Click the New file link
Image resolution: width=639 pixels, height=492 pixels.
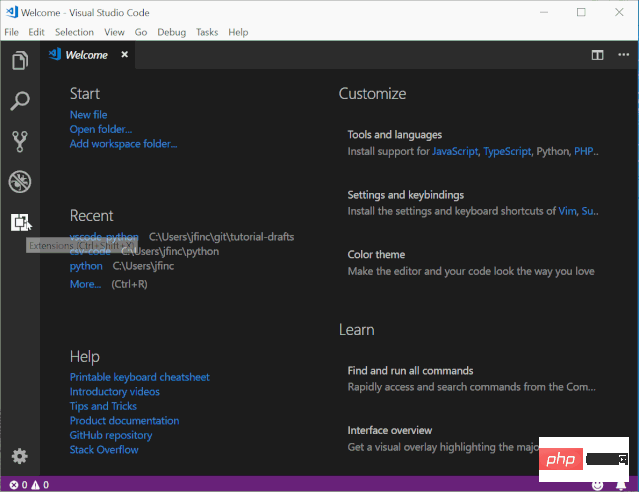click(x=88, y=115)
